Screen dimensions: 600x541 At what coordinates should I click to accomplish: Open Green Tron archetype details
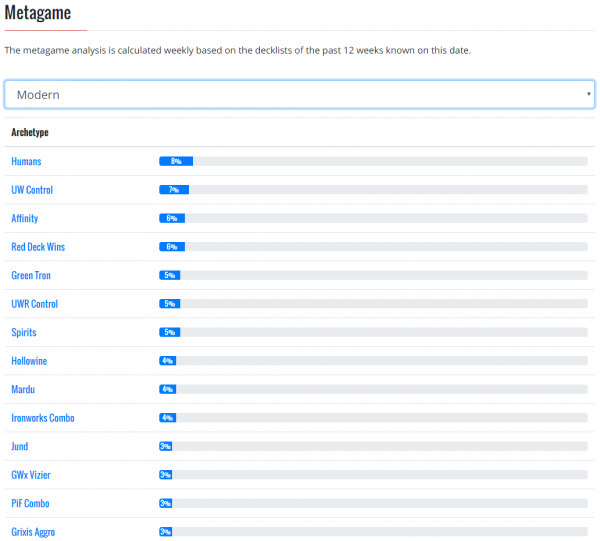pos(31,275)
